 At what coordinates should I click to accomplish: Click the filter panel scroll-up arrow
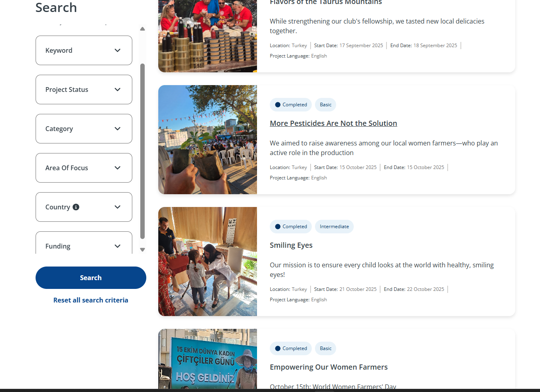pos(142,29)
